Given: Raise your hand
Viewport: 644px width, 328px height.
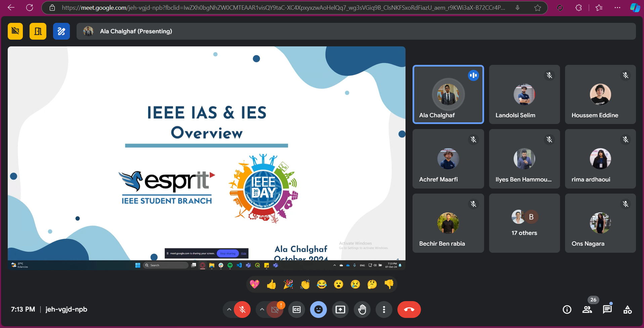Looking at the screenshot, I should [x=362, y=310].
